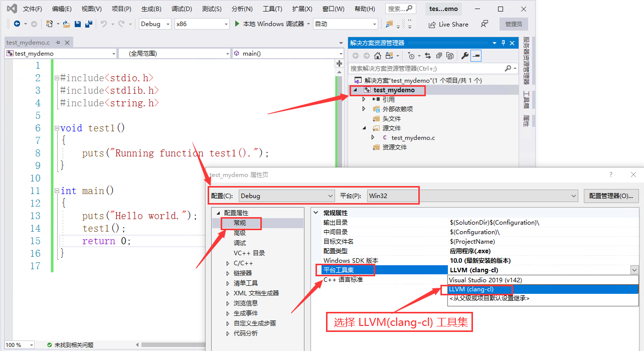Screen dimensions: 644x351
Task: Click the Show All Files icon
Action: [450, 56]
